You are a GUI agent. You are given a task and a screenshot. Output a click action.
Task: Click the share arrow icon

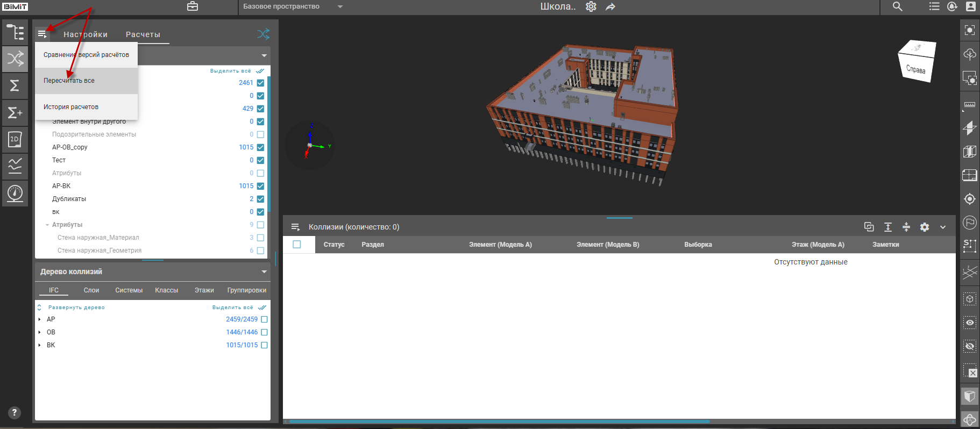[610, 7]
